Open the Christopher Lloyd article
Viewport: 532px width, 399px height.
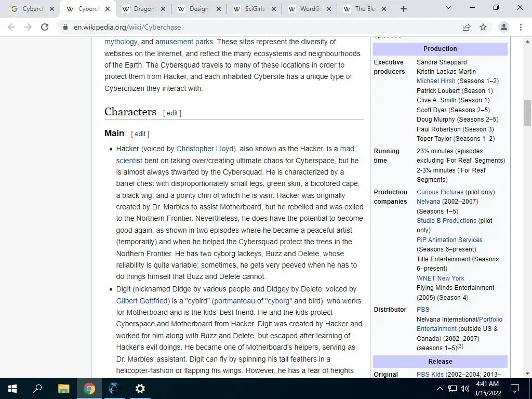pyautogui.click(x=205, y=149)
